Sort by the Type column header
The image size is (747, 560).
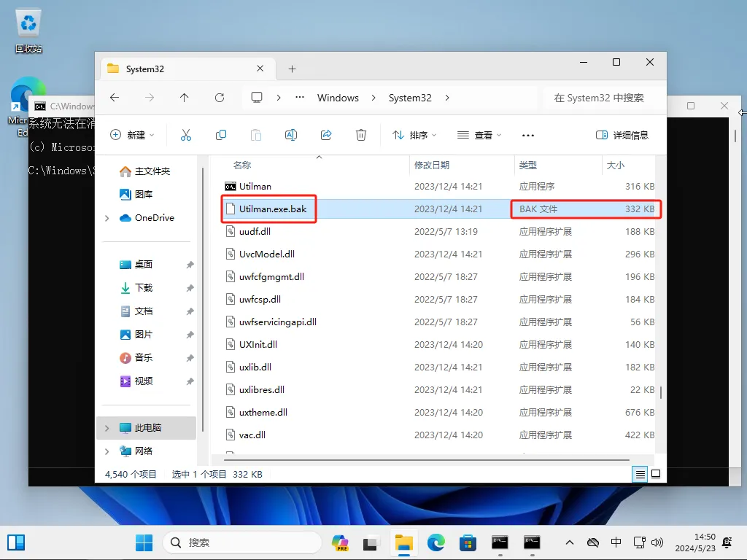[528, 166]
